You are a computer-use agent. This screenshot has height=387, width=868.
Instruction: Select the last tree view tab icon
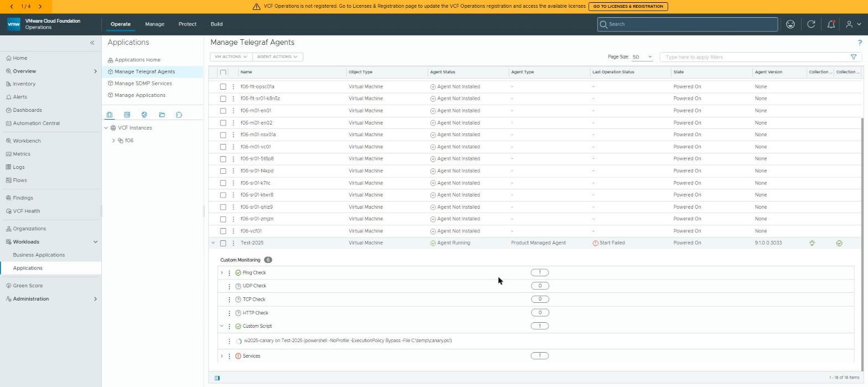pyautogui.click(x=179, y=115)
